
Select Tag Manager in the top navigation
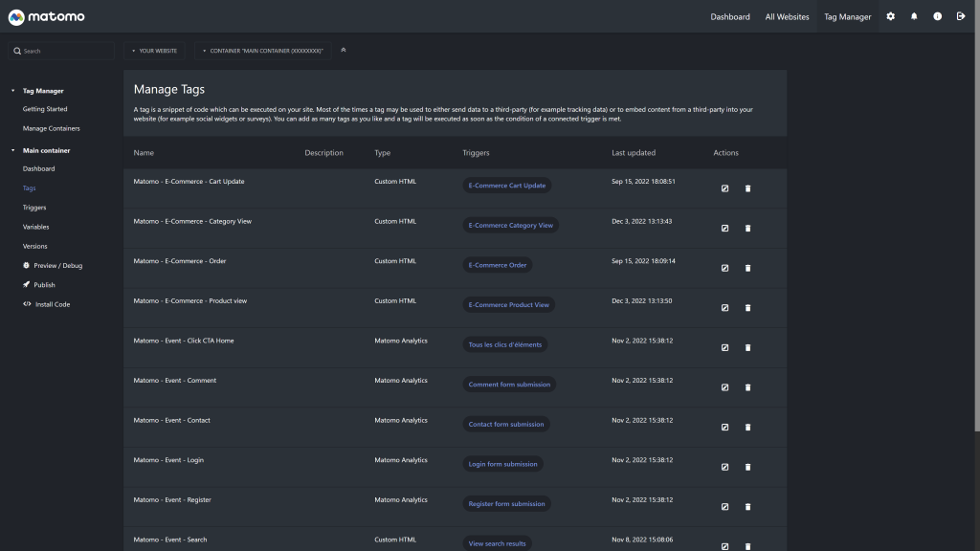point(848,17)
